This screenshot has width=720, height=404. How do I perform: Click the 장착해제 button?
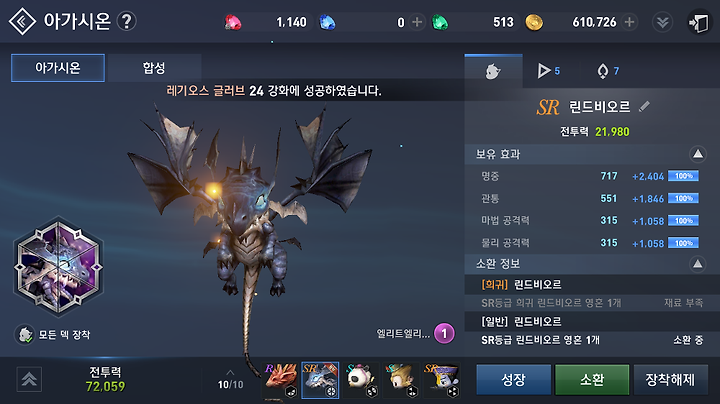670,380
